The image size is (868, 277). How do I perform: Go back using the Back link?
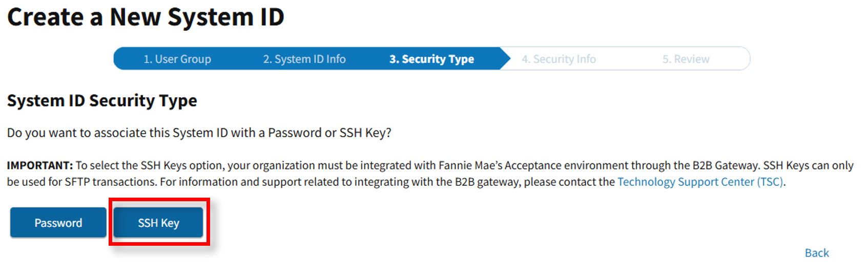click(816, 253)
